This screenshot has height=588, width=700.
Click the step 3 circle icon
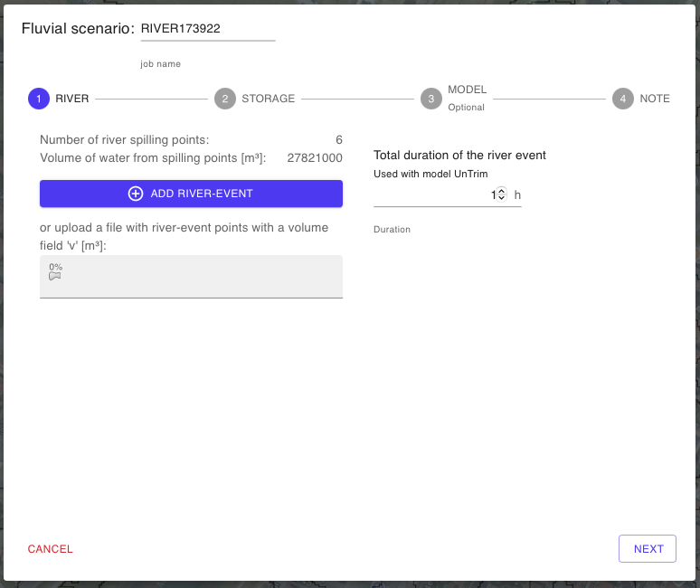(x=431, y=99)
